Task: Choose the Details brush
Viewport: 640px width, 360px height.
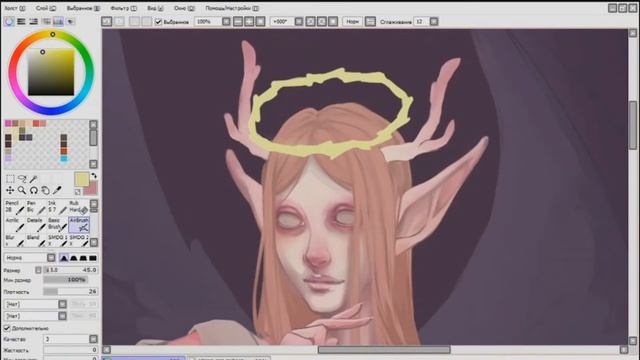Action: pyautogui.click(x=36, y=224)
